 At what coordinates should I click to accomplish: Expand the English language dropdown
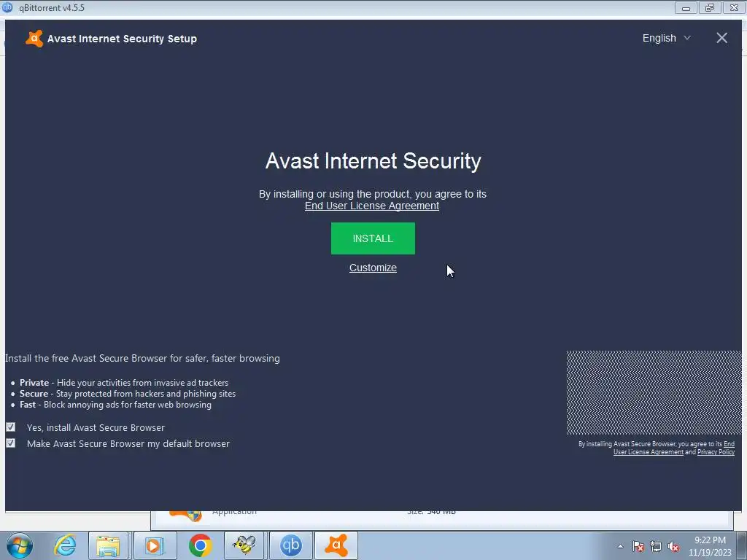click(x=666, y=38)
